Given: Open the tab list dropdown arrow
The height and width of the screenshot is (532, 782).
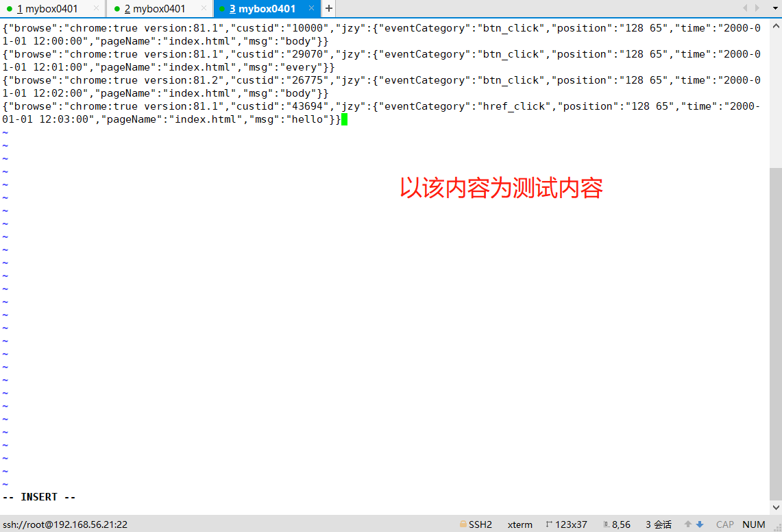Looking at the screenshot, I should coord(775,8).
